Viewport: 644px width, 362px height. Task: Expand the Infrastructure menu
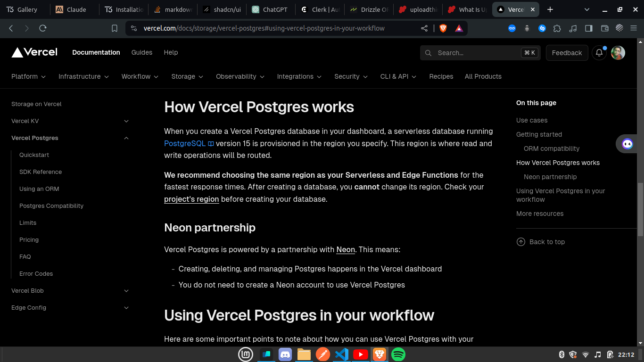click(84, 76)
